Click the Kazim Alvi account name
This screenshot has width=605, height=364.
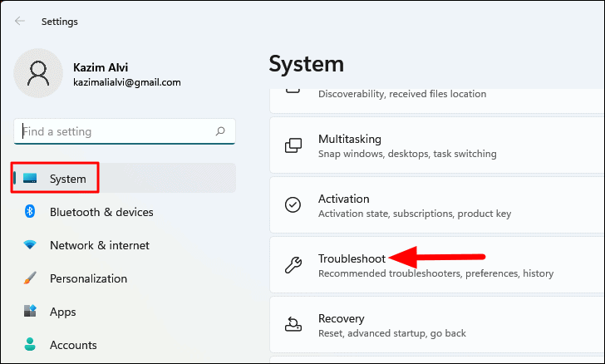(101, 67)
